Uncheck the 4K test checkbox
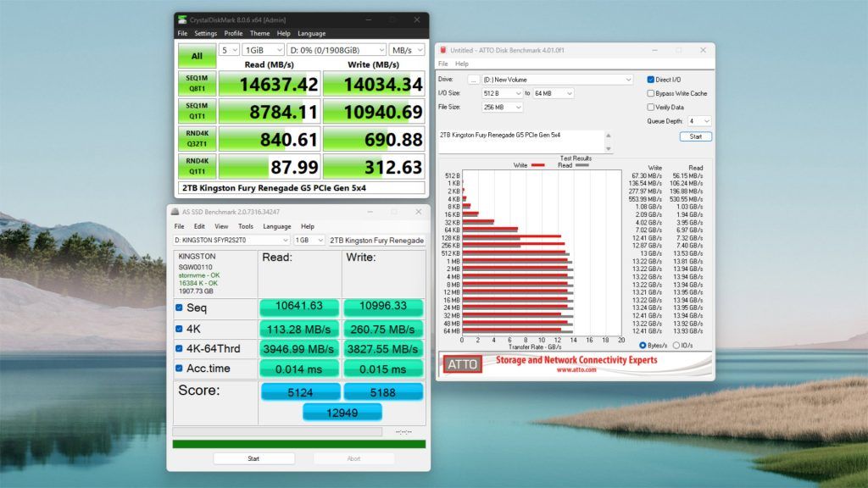Image resolution: width=868 pixels, height=488 pixels. (179, 329)
